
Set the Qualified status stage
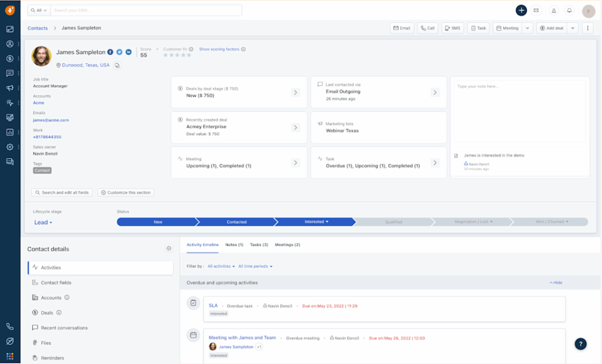pyautogui.click(x=393, y=222)
